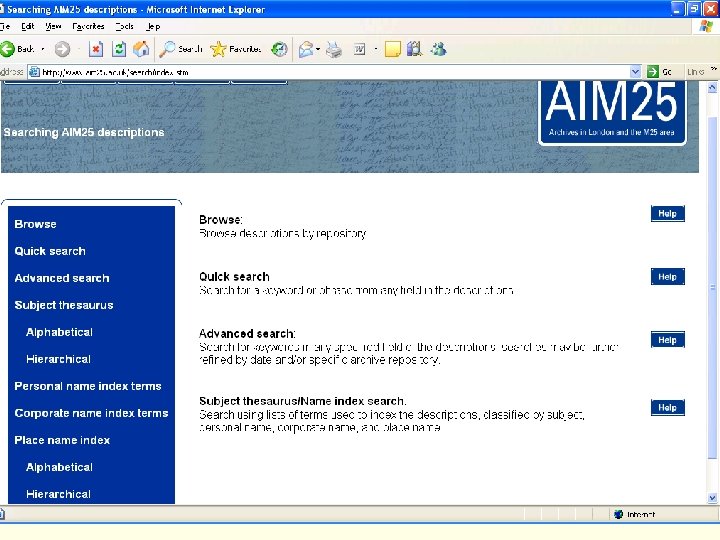
Task: Click the page icon in Address bar
Action: tap(34, 72)
